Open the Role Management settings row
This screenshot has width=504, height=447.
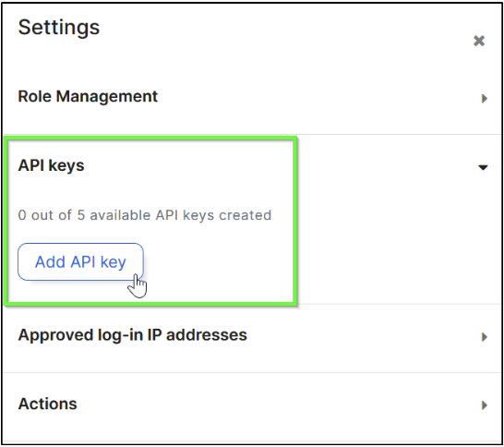coord(252,97)
